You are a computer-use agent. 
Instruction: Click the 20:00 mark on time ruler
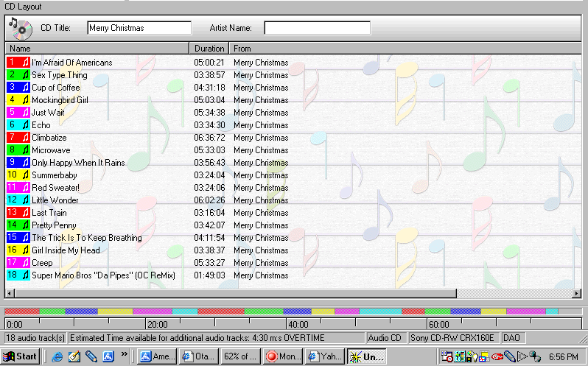pyautogui.click(x=157, y=325)
